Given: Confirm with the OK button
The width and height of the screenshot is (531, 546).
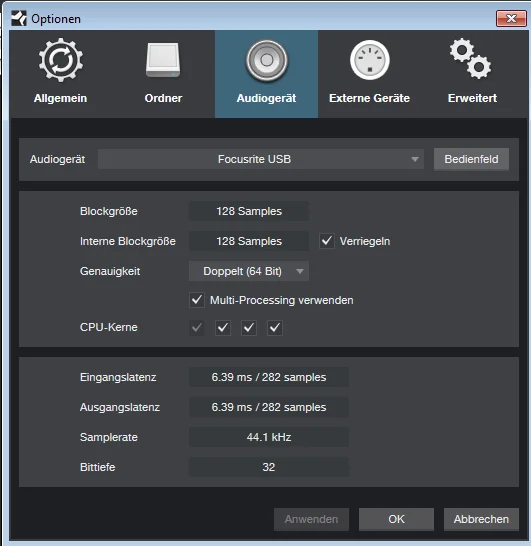Looking at the screenshot, I should pos(396,519).
